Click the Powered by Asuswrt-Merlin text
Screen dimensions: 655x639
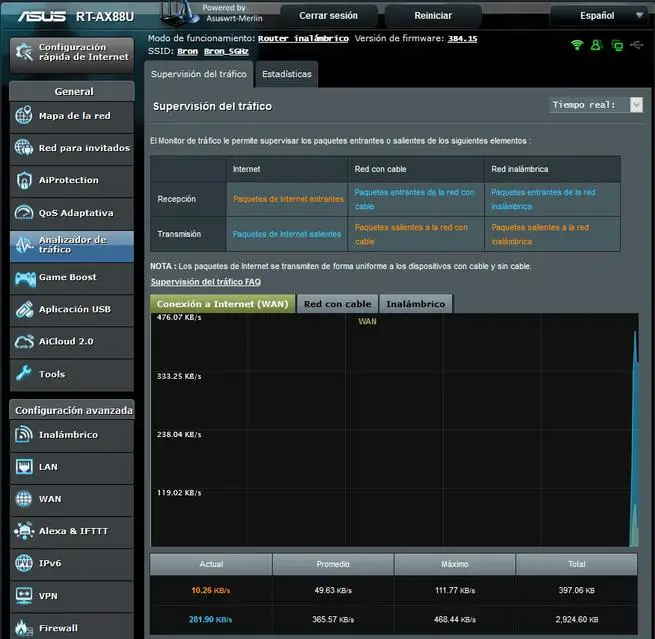coord(234,13)
